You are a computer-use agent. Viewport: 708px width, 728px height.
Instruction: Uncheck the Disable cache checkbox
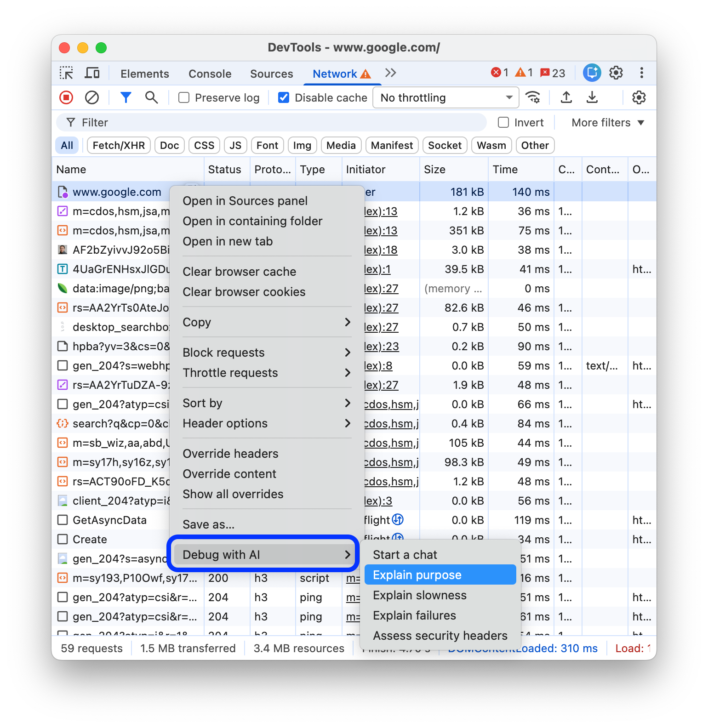(284, 98)
